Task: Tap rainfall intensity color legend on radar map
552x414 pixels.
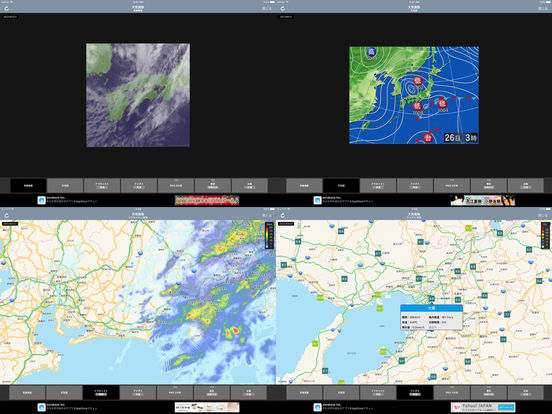Action: pos(269,236)
